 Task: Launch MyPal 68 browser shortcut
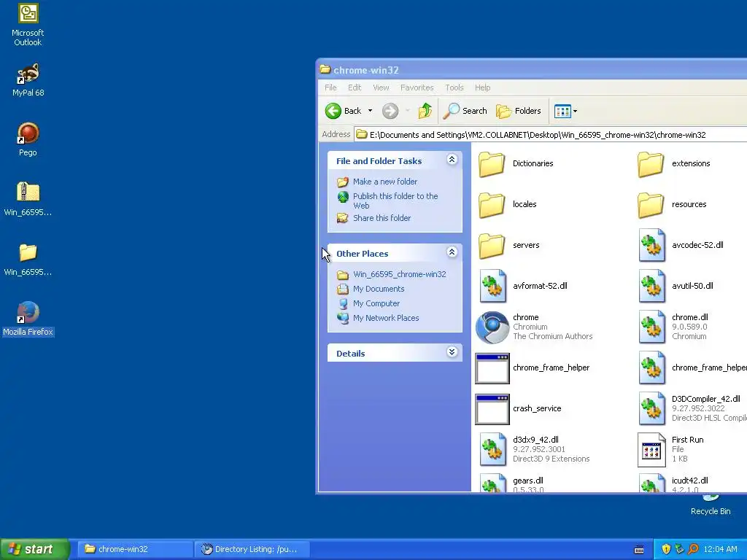click(28, 80)
